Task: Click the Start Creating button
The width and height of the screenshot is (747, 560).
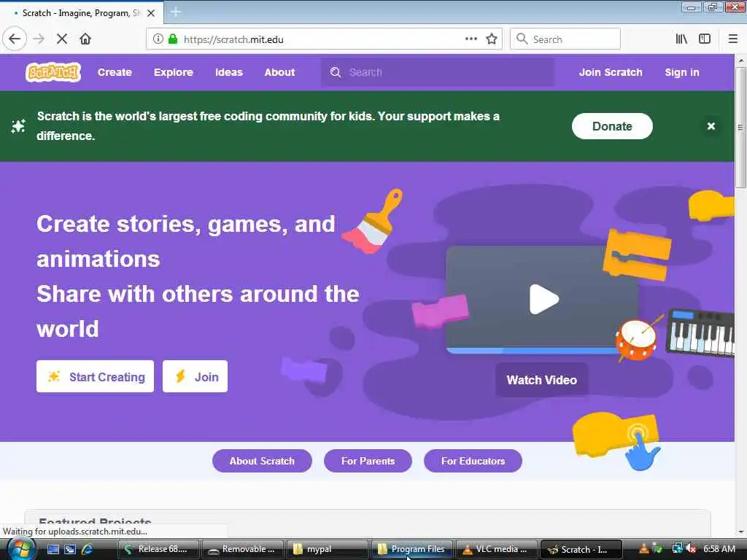Action: pos(96,377)
